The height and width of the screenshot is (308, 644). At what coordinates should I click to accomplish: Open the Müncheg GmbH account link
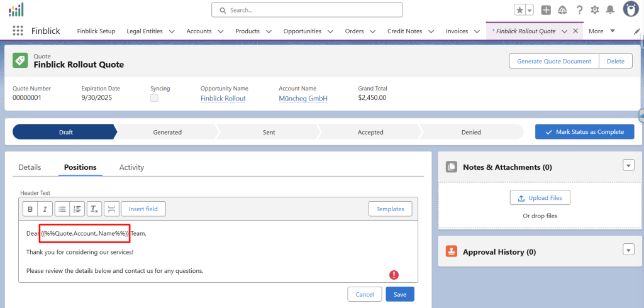[x=303, y=99]
